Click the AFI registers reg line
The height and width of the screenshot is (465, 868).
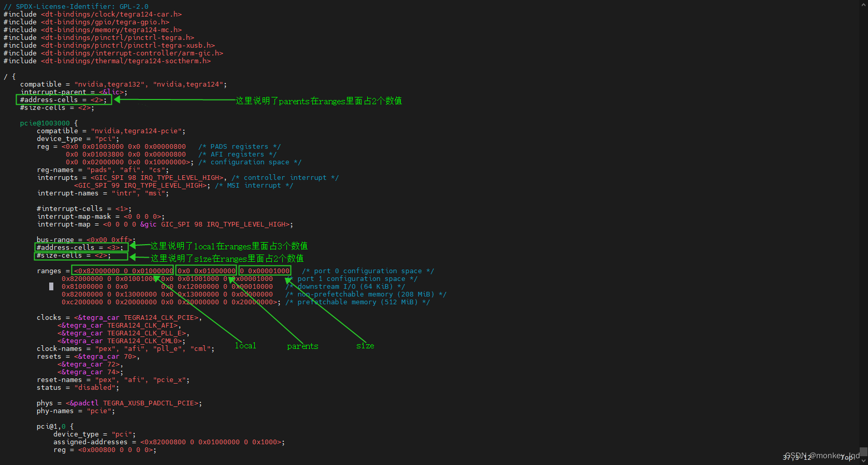171,154
